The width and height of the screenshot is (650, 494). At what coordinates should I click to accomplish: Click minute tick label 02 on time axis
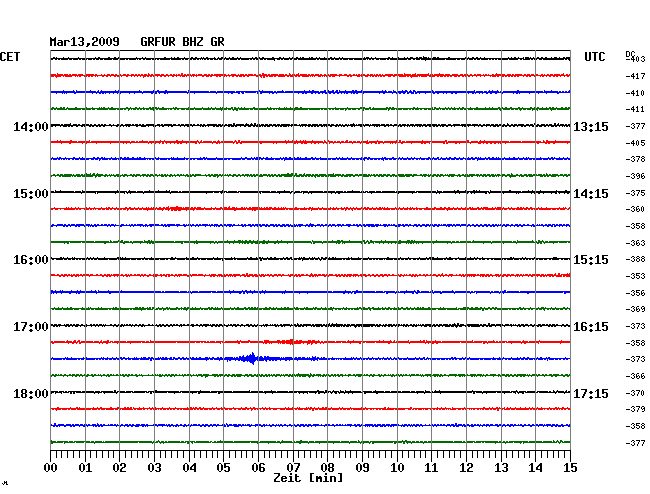(119, 467)
